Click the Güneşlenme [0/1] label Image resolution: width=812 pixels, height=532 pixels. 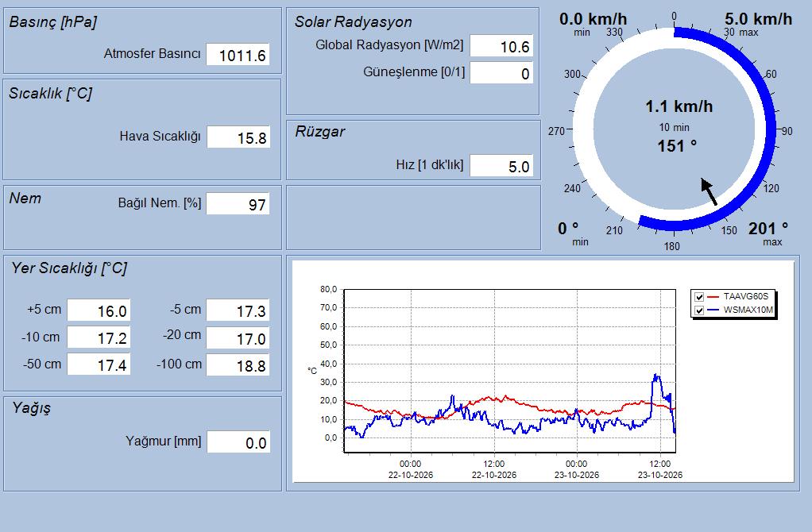tap(414, 72)
